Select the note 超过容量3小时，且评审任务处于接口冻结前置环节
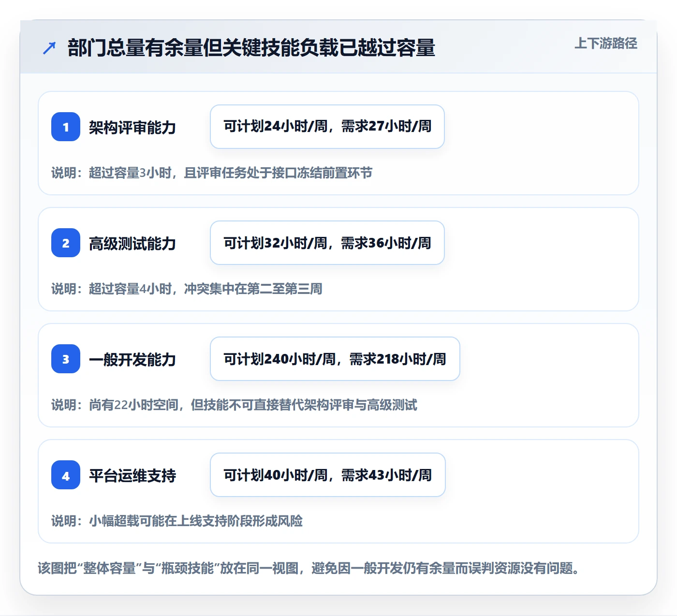This screenshot has height=616, width=677. pyautogui.click(x=231, y=173)
